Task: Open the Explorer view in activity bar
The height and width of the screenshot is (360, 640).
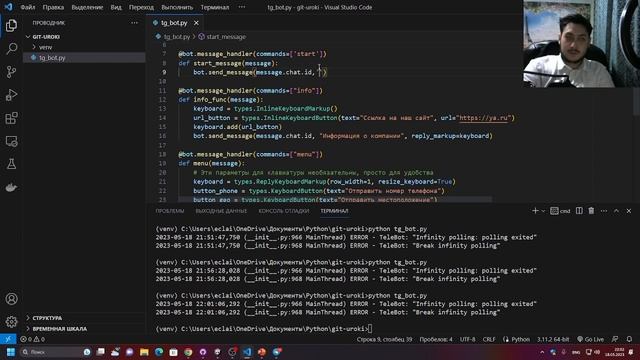Action: [x=11, y=25]
